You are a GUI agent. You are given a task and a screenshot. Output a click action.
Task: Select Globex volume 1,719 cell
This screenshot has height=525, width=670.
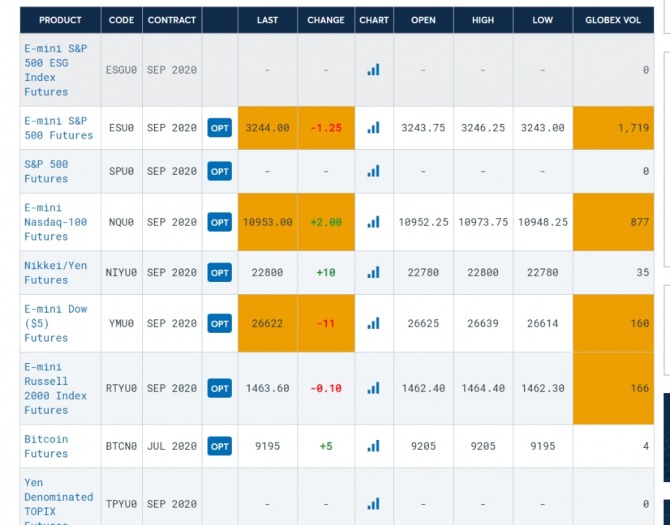tap(613, 128)
